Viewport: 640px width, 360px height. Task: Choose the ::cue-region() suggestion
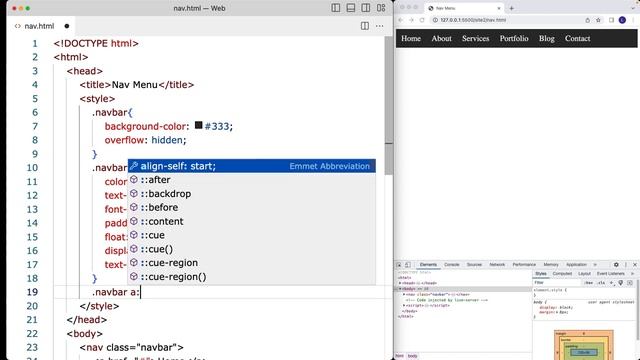(251, 277)
